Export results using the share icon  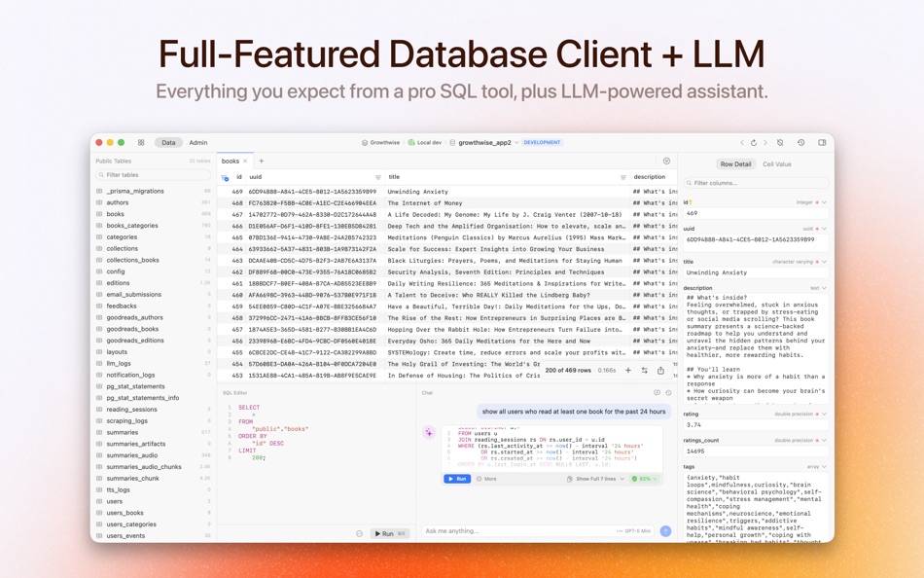pos(661,372)
